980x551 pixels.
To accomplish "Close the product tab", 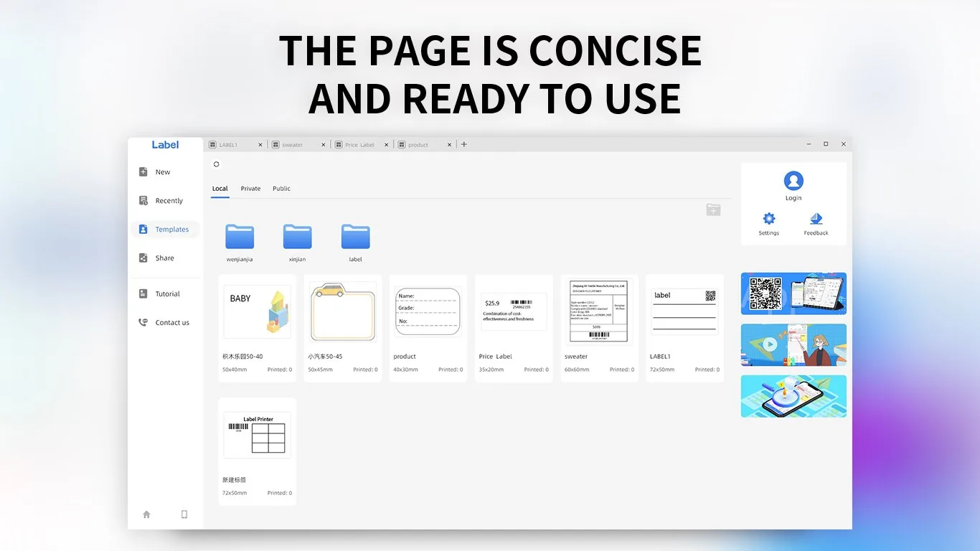I will 450,145.
